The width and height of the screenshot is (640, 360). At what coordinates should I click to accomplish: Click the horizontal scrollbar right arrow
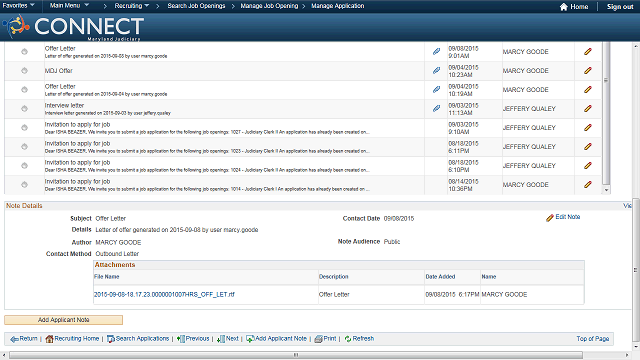click(627, 355)
